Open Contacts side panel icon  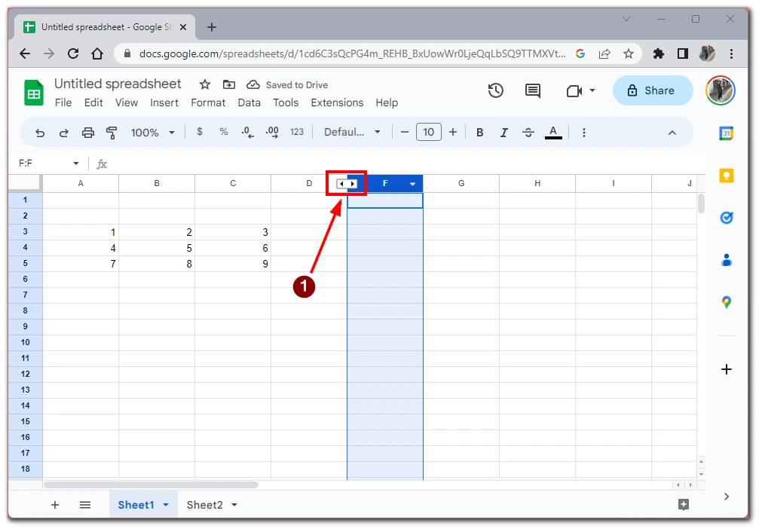726,260
